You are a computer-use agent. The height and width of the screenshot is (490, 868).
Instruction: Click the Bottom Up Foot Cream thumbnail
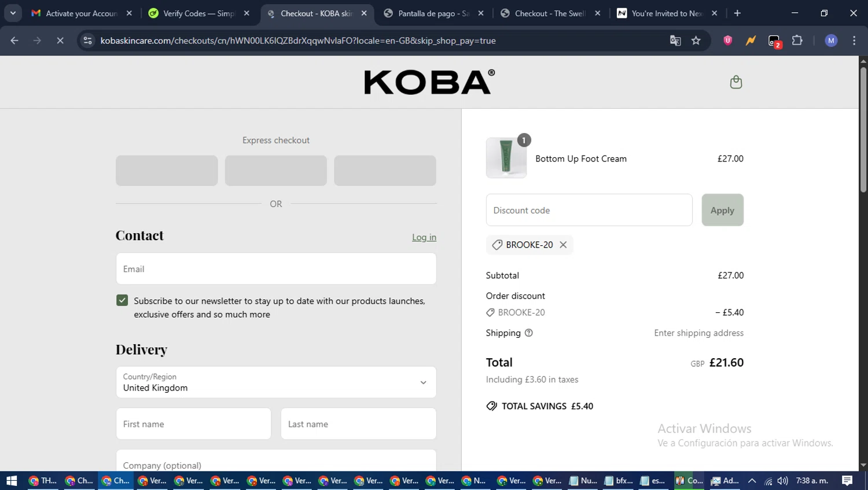[506, 158]
